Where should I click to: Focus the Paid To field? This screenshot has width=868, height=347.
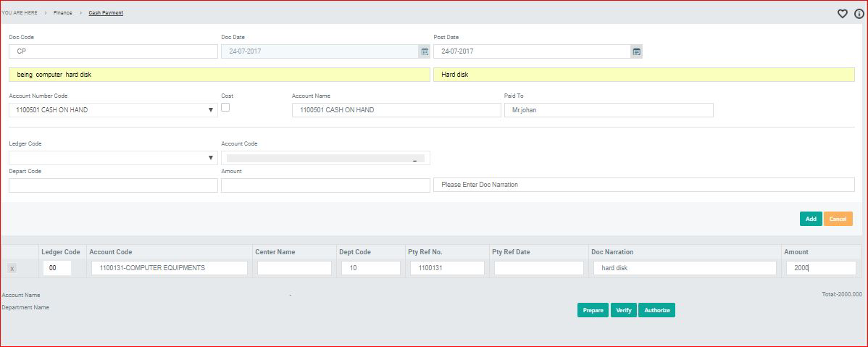[609, 110]
